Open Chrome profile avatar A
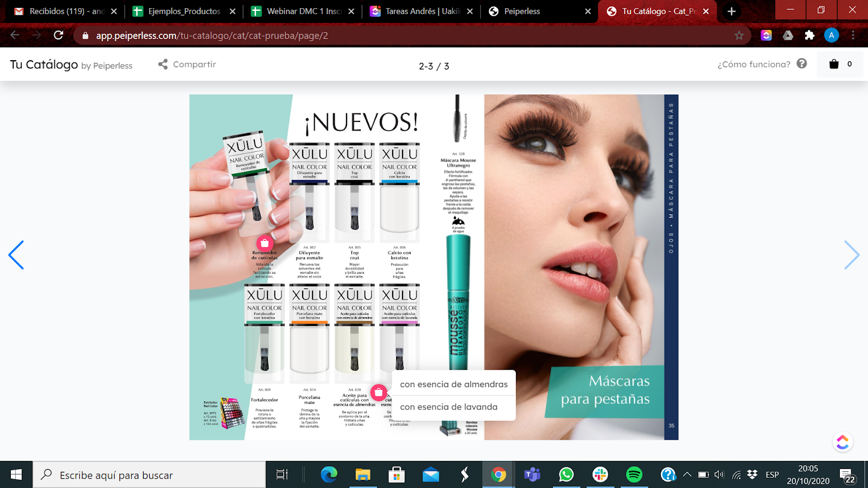This screenshot has width=868, height=488. (x=831, y=35)
